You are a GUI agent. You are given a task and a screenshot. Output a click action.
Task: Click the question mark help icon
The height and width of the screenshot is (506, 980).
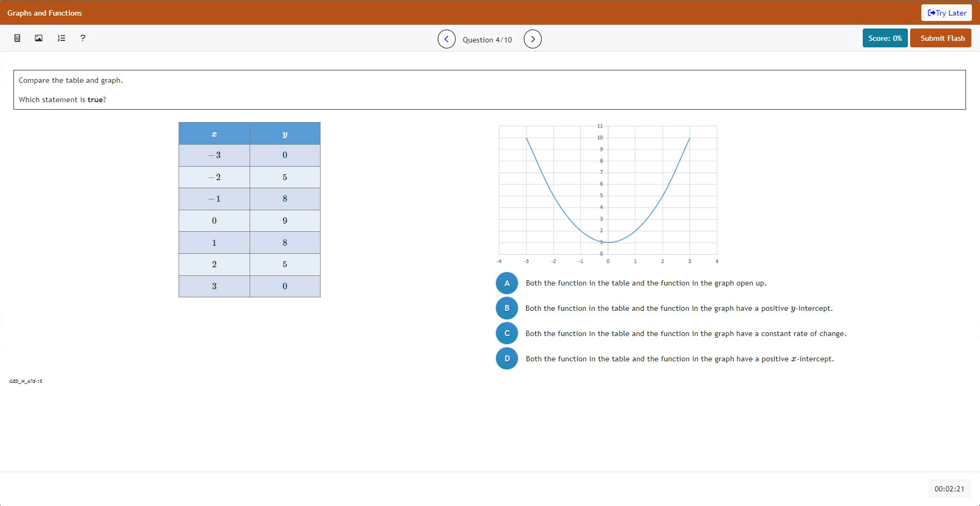(83, 38)
